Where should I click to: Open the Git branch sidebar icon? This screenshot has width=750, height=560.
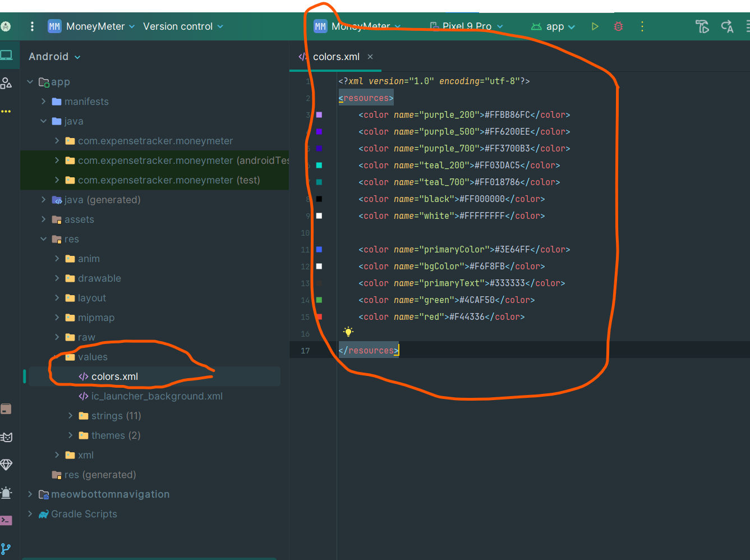(x=6, y=549)
